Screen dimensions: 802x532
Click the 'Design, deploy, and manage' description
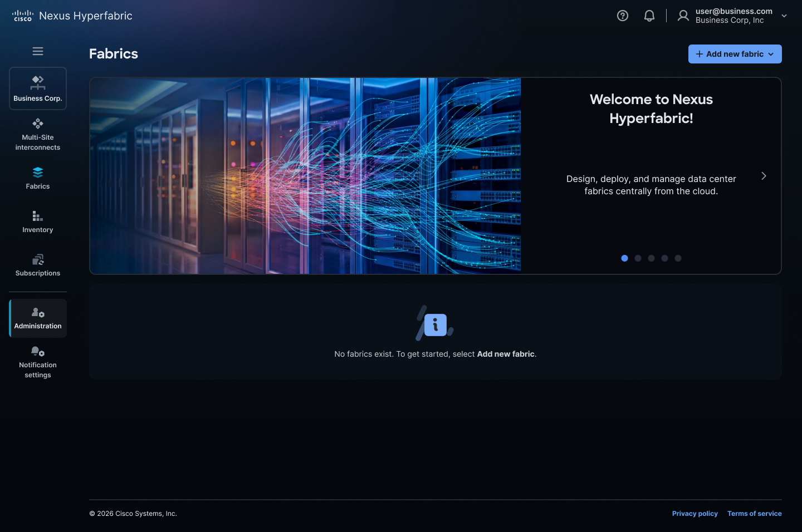651,185
